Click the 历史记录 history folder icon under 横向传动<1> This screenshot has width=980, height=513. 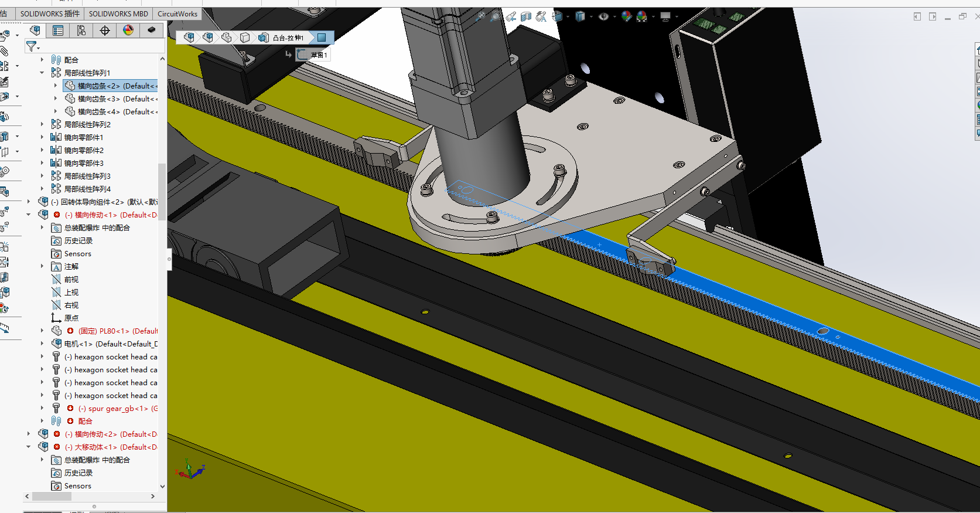coord(56,240)
